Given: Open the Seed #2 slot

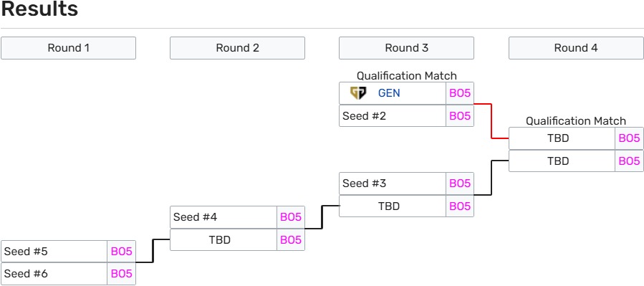Looking at the screenshot, I should [x=393, y=116].
